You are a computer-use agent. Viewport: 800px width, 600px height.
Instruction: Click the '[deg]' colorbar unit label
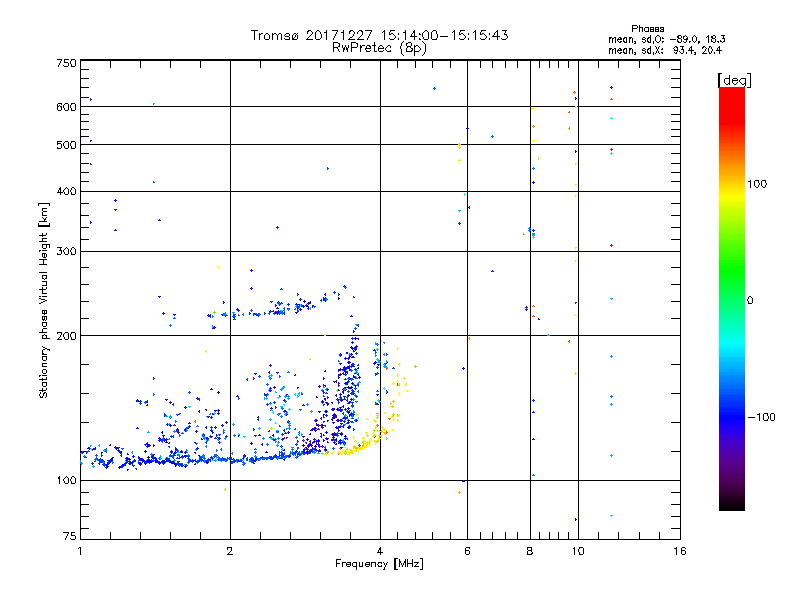pos(734,80)
